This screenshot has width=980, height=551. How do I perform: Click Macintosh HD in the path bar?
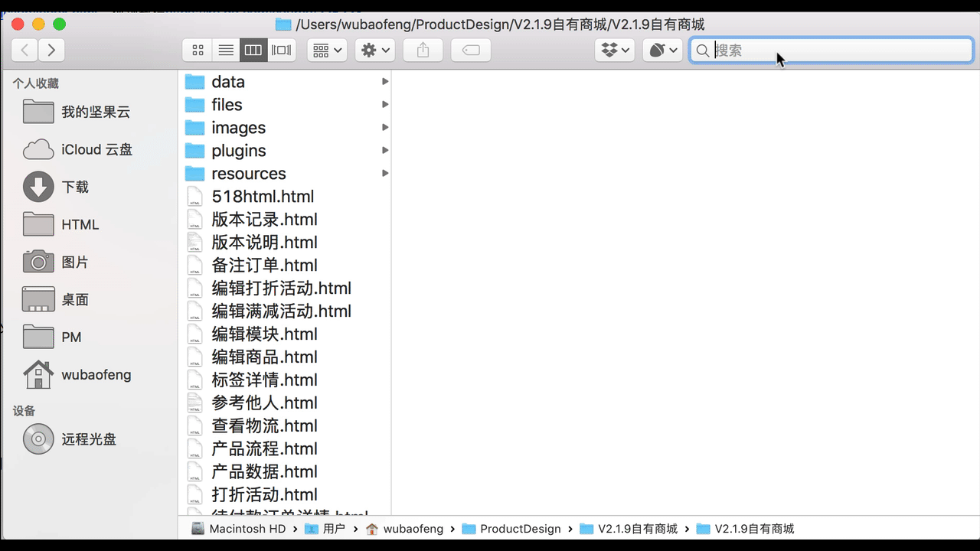247,529
